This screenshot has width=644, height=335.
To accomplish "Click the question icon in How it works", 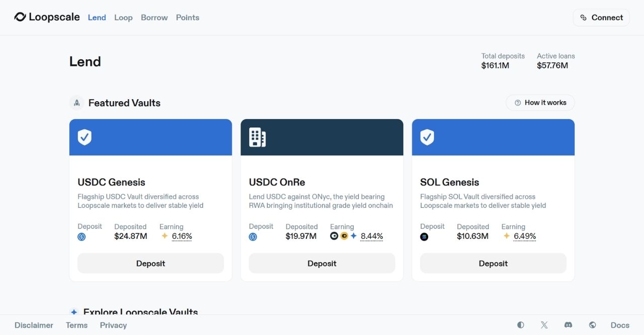I will click(x=518, y=103).
